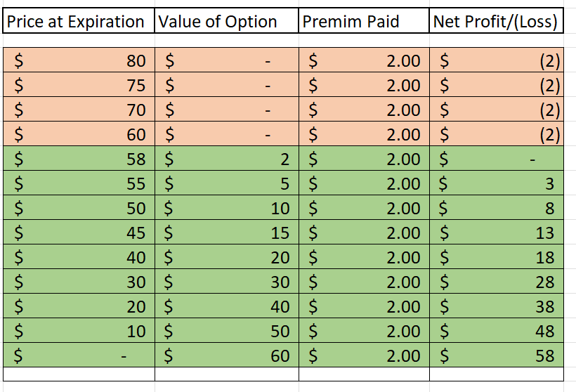
Task: Click the Net Profit cell showing 48
Action: [496, 332]
